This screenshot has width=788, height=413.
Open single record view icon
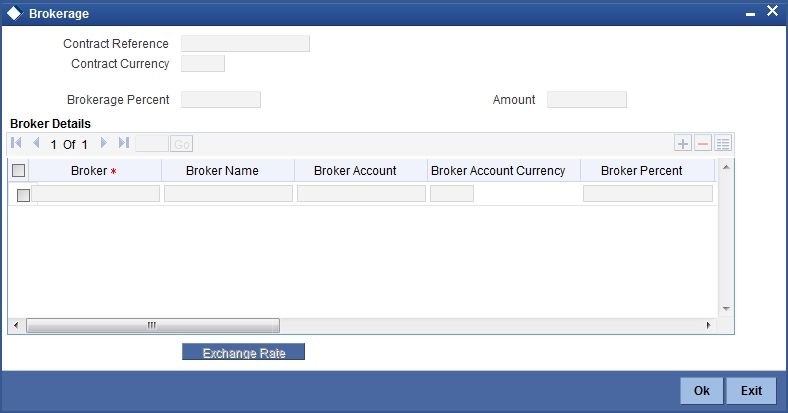click(x=723, y=144)
